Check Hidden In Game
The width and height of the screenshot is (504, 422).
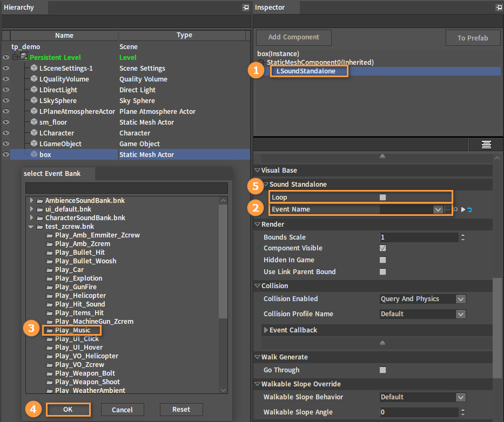coord(382,260)
